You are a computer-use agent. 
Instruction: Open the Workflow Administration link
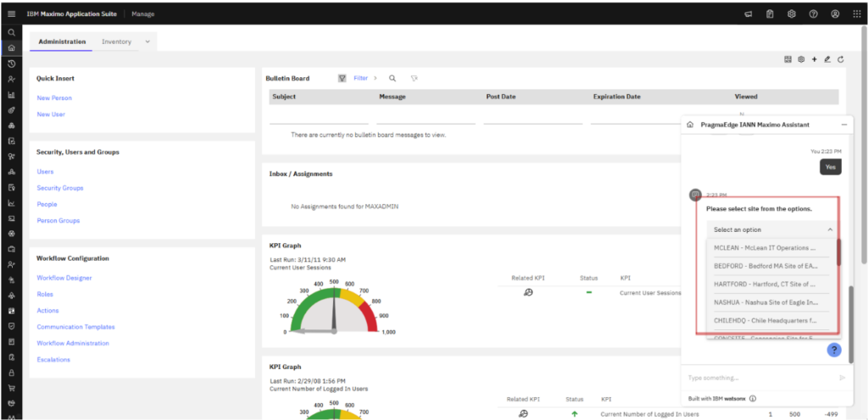coord(73,343)
